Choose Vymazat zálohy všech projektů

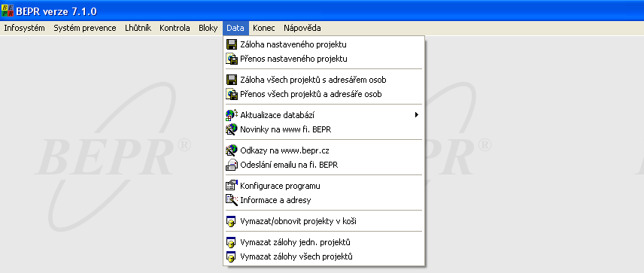coord(324,256)
